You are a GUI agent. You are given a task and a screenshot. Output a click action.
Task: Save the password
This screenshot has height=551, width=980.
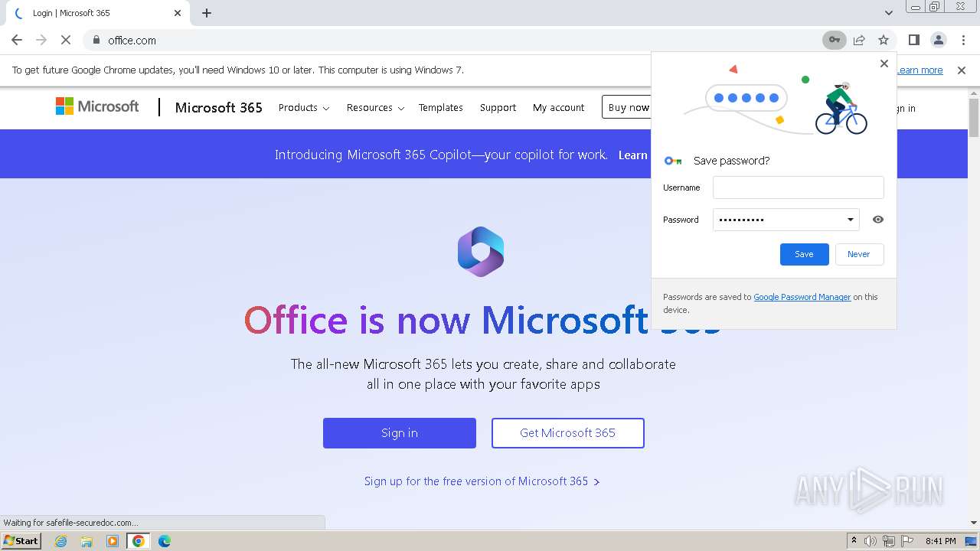(804, 254)
